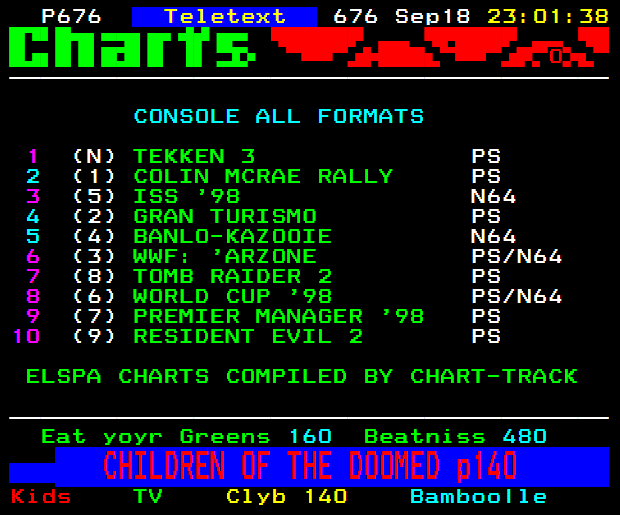The height and width of the screenshot is (515, 620).
Task: Click chart position number 1
Action: pyautogui.click(x=34, y=156)
